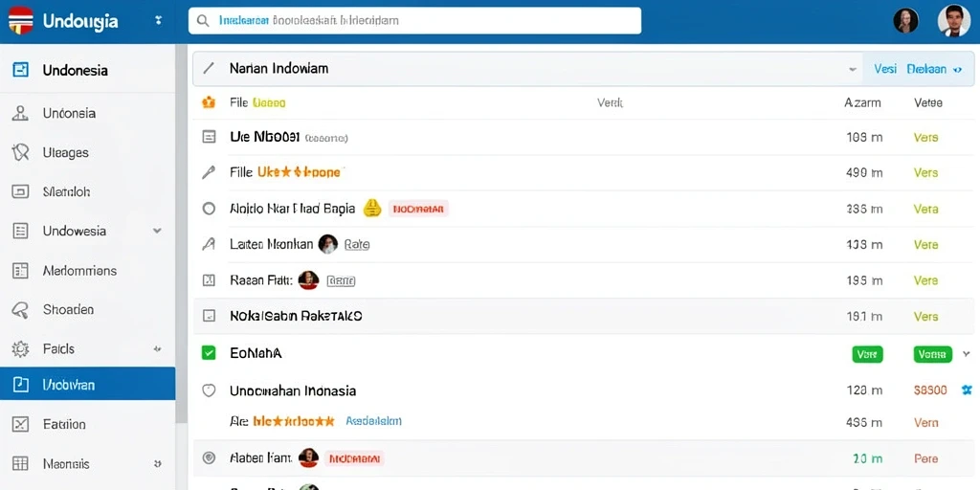Open the switcher arrows next to Undougia
The image size is (980, 490).
[158, 21]
